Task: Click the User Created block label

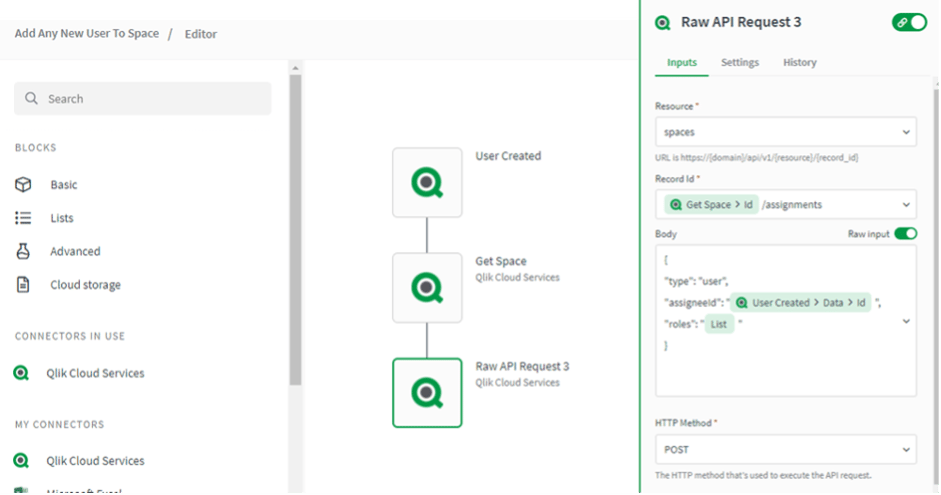Action: coord(508,156)
